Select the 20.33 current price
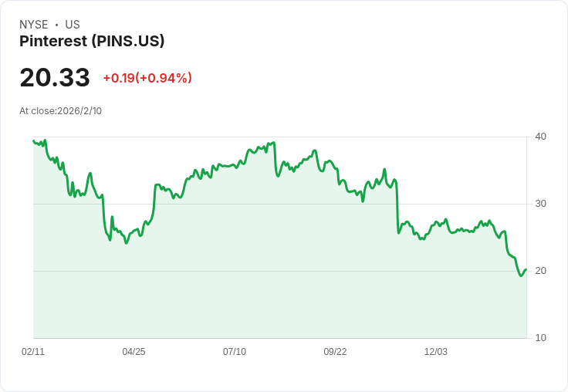The height and width of the screenshot is (392, 568). coord(55,78)
